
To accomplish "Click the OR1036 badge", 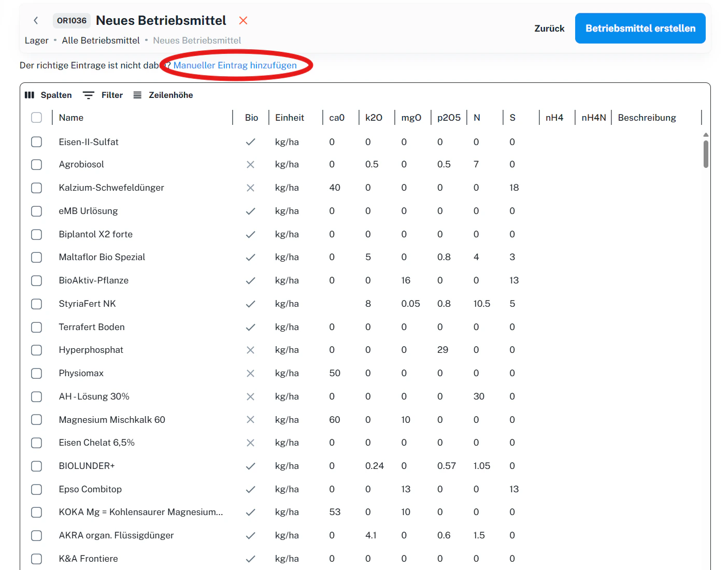I will pos(72,21).
